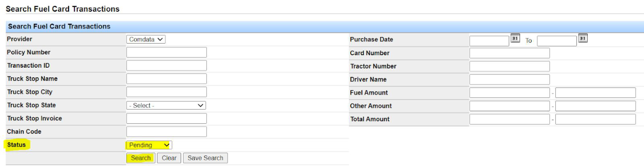This screenshot has height=166, width=644.
Task: Focus the Other Amount minimum field
Action: click(x=509, y=106)
